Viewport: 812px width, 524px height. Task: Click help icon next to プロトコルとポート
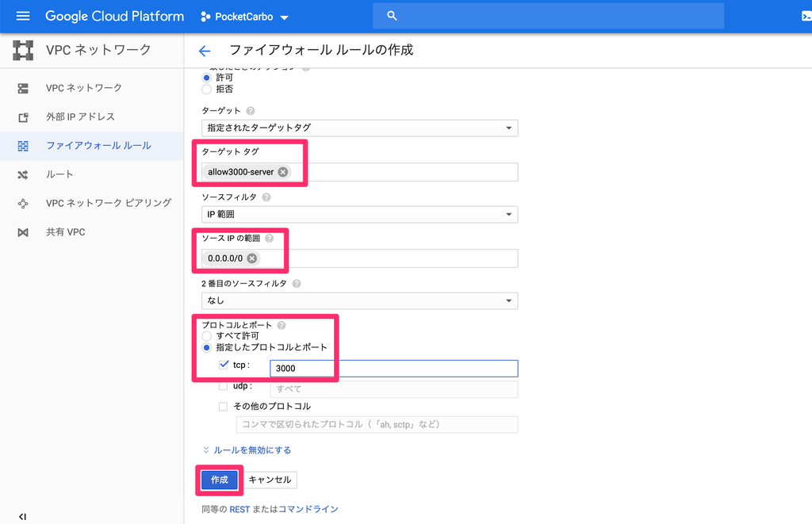(x=282, y=326)
